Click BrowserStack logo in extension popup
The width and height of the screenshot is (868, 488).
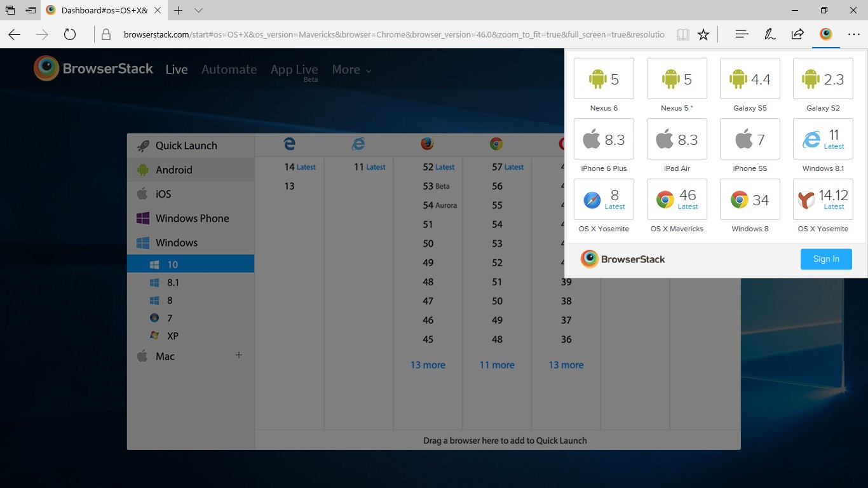pyautogui.click(x=623, y=259)
